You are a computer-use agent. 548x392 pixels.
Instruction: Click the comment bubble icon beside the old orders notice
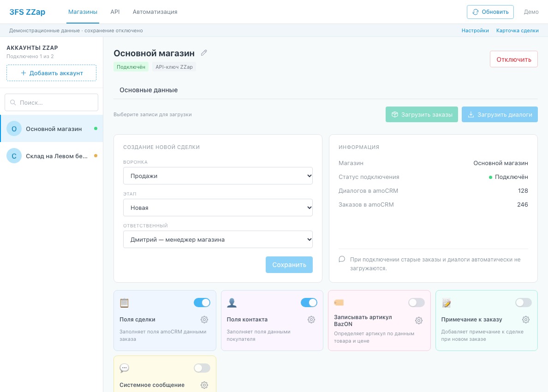(342, 259)
